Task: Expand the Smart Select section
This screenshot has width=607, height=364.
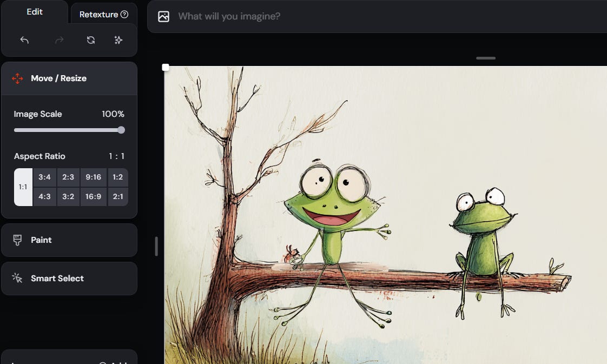Action: [x=69, y=279]
